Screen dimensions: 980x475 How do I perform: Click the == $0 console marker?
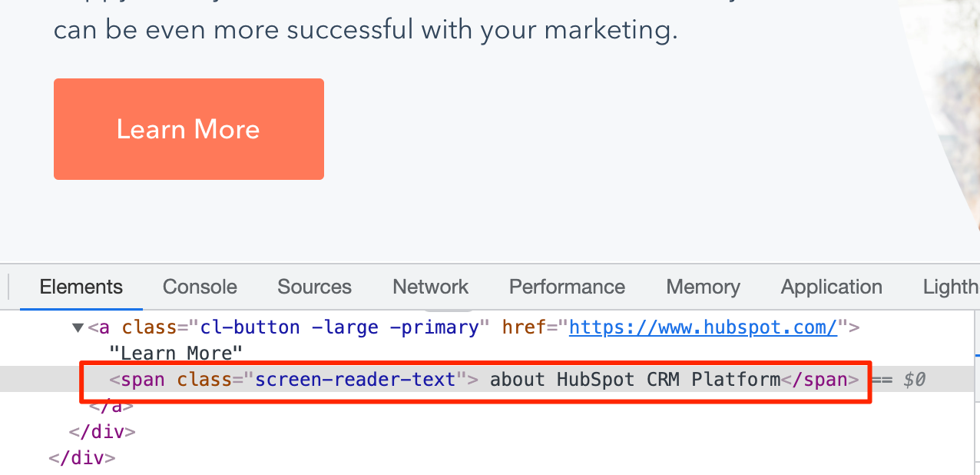pos(899,379)
